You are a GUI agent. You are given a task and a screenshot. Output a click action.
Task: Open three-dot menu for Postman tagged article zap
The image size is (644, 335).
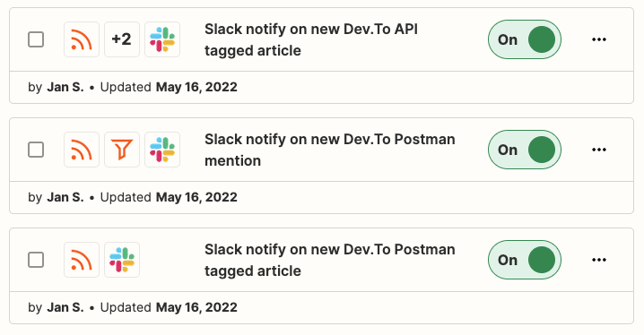coord(599,260)
